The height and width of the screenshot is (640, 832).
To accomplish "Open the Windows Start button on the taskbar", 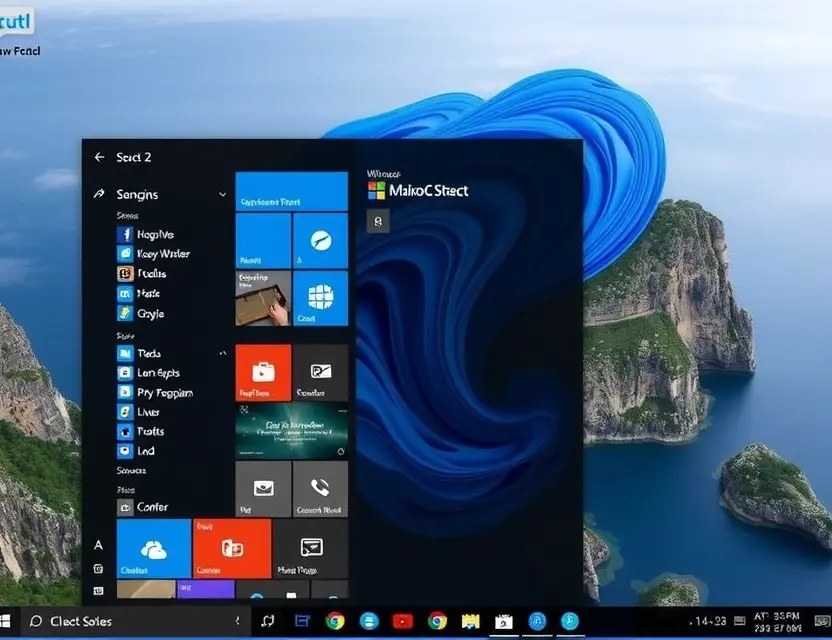I will coord(5,621).
